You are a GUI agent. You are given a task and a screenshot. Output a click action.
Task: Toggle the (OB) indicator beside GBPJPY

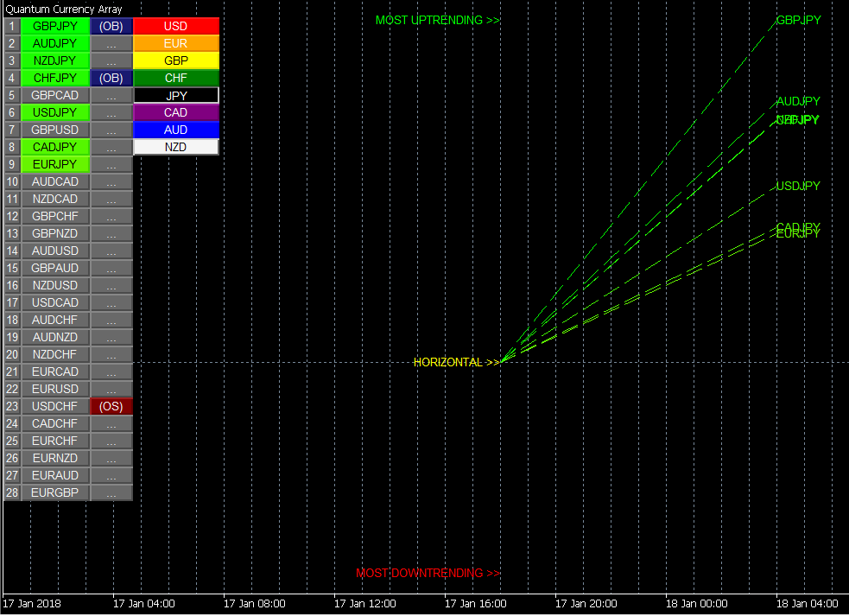click(x=111, y=26)
